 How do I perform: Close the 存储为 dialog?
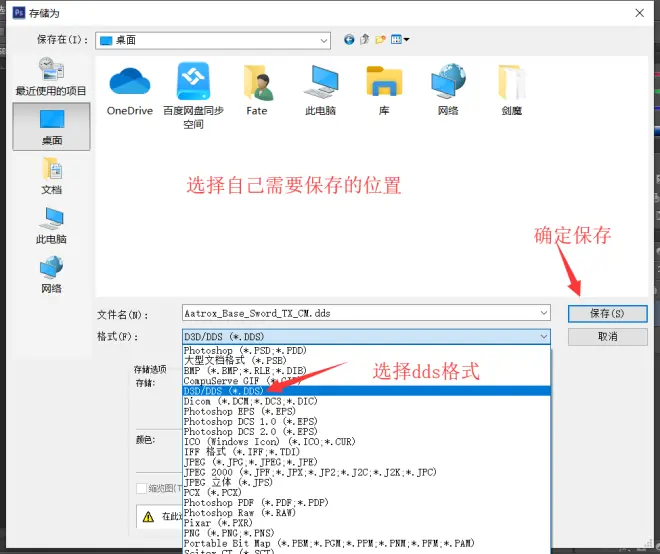click(639, 13)
